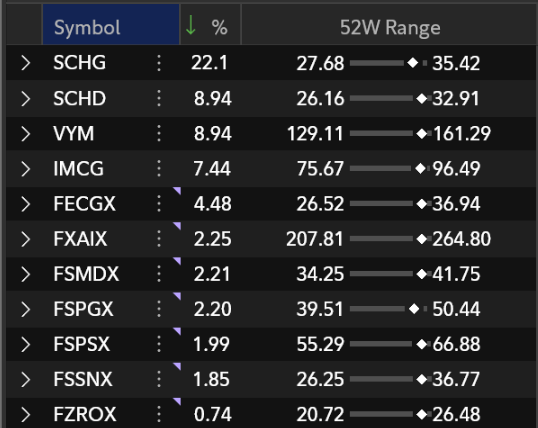Viewport: 538px width, 428px height.
Task: Open the three-dot menu for FZROX
Action: click(x=159, y=415)
